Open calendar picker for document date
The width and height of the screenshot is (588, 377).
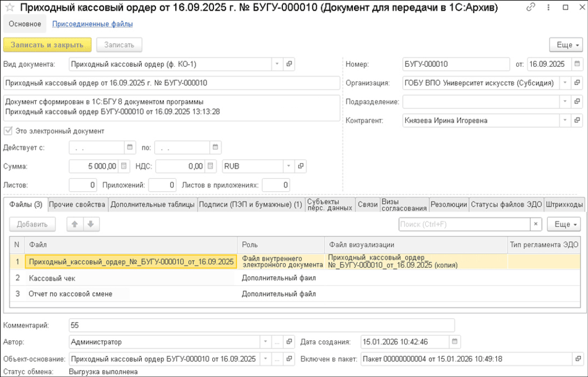coord(577,64)
